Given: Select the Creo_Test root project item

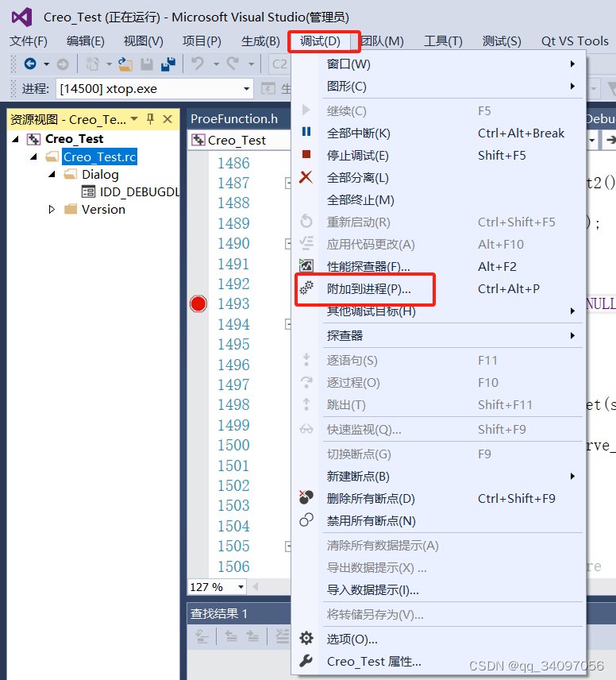Looking at the screenshot, I should [74, 139].
